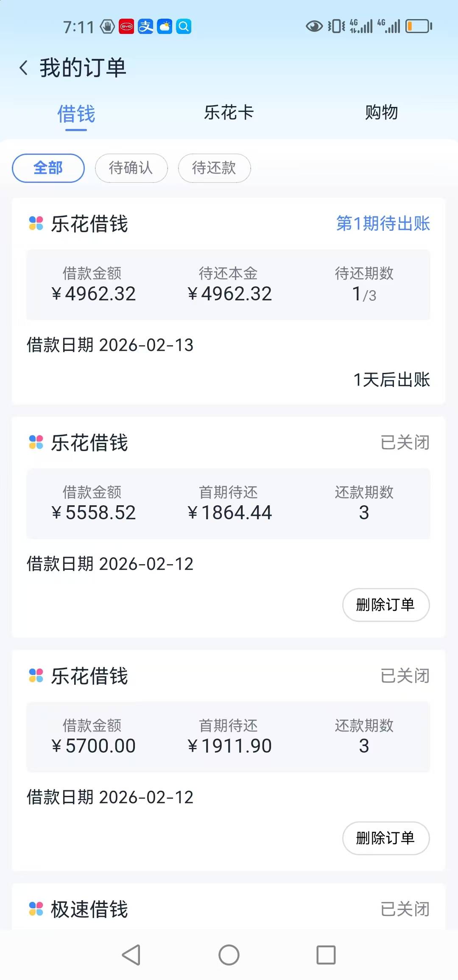Select the 全部 filter chip

(48, 168)
